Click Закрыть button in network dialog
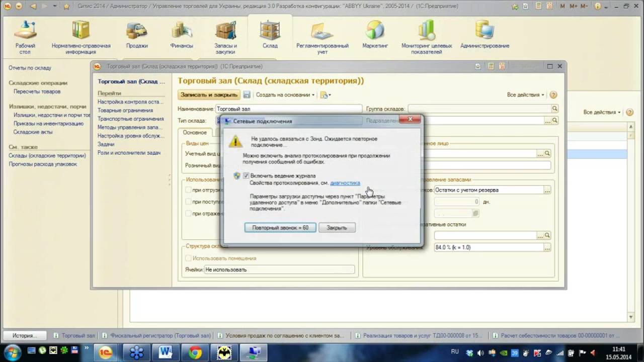644x362 pixels. point(337,228)
